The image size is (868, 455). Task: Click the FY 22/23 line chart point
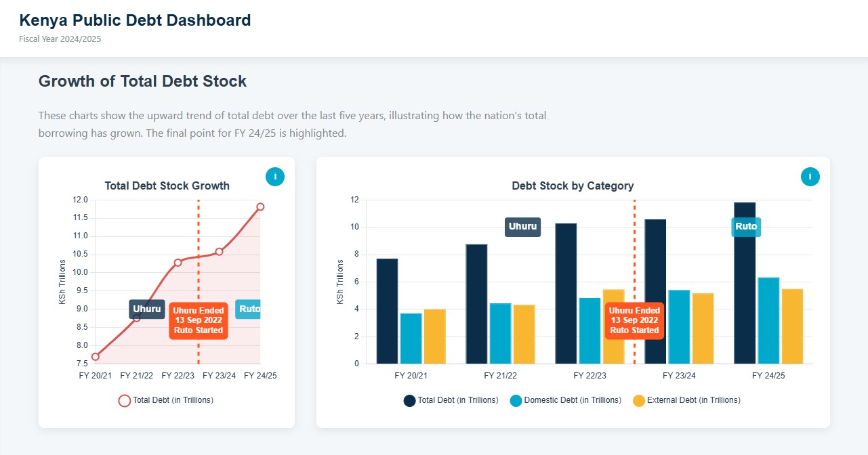pos(178,262)
